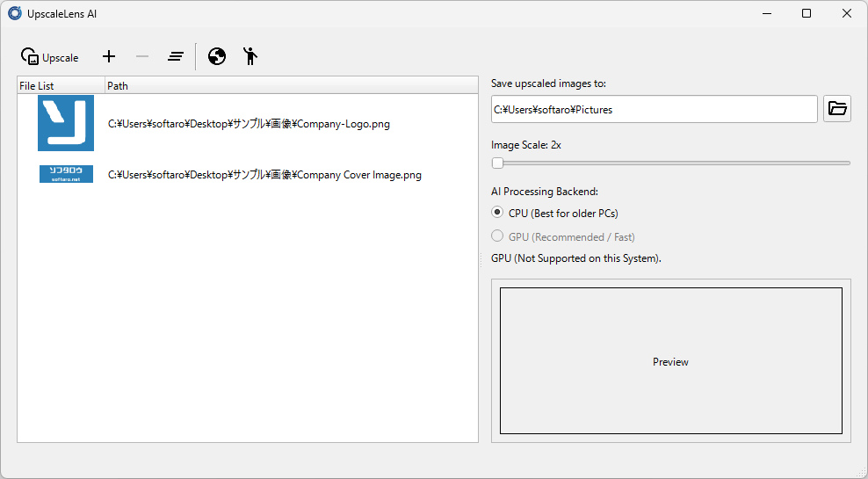Click the UpscaleLens AI app icon in title bar

coord(15,13)
